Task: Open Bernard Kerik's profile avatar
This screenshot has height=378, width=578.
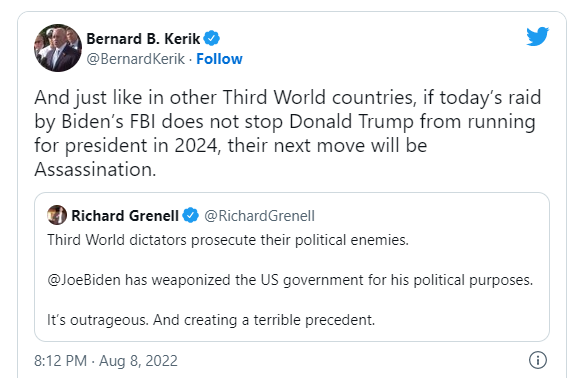Action: pos(58,48)
